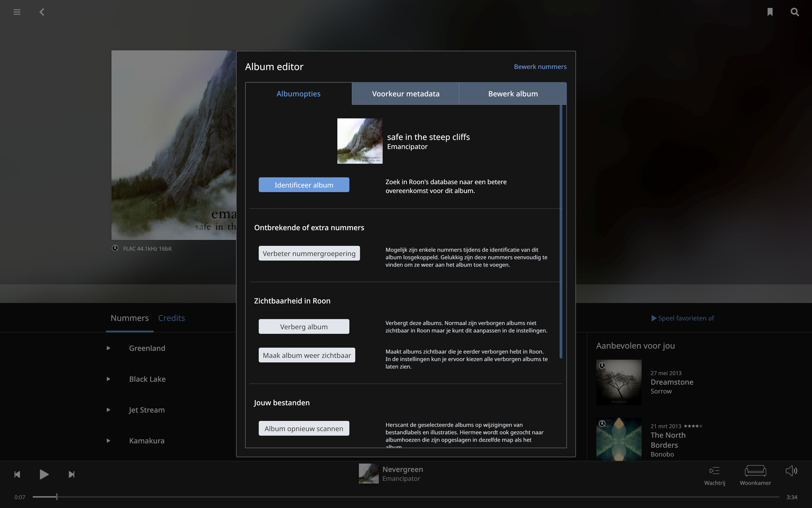Switch to the Voorkeur metadata tab
Image resolution: width=812 pixels, height=508 pixels.
click(406, 94)
